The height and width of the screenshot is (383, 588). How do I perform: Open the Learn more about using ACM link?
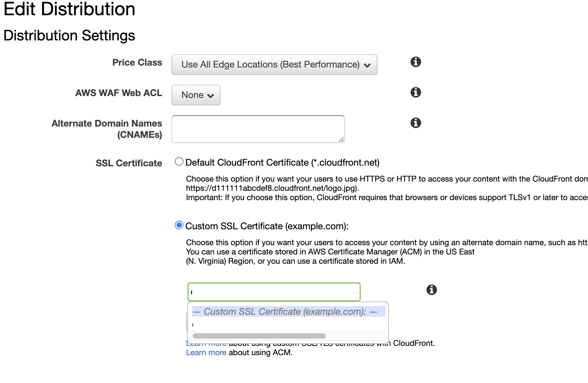point(206,353)
